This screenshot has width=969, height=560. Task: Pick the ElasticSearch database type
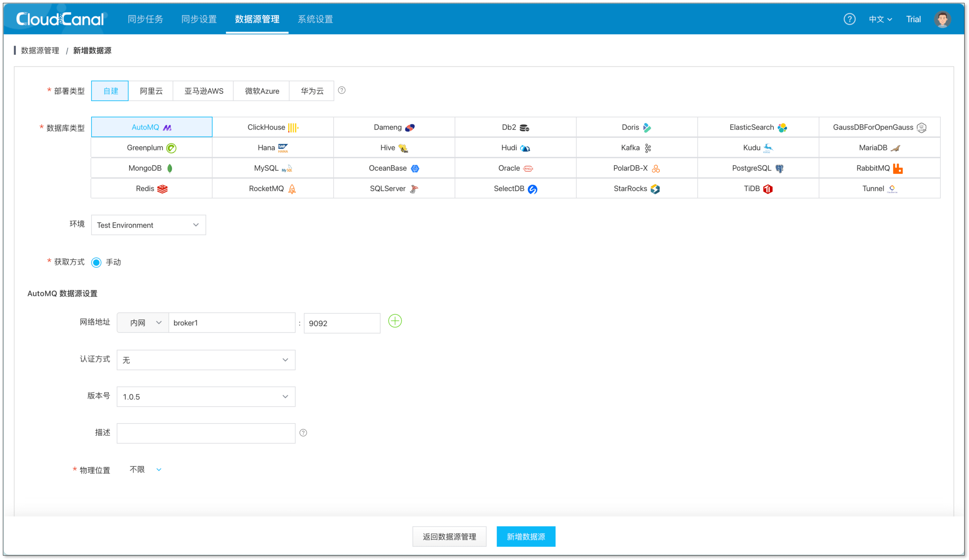click(758, 127)
